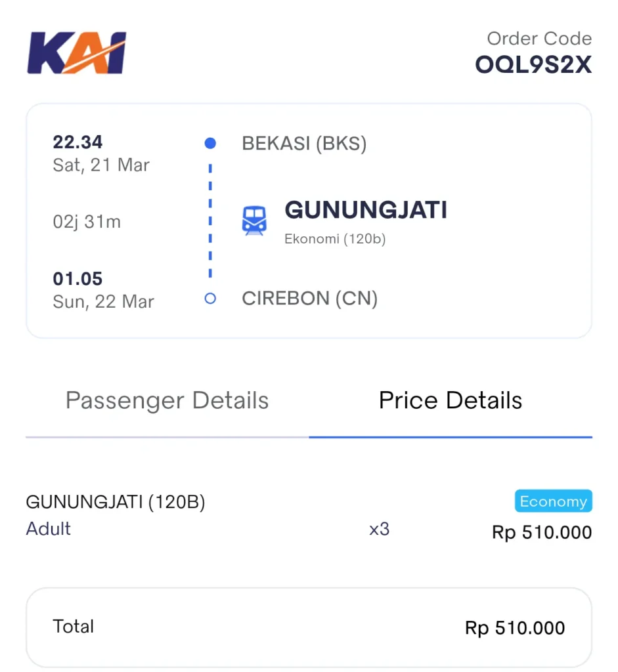This screenshot has width=618, height=672.
Task: Click the Adult passenger type label
Action: 49,529
